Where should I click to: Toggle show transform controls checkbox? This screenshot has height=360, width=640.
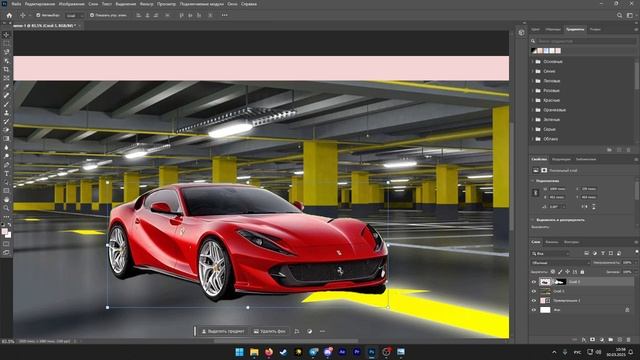pos(92,15)
